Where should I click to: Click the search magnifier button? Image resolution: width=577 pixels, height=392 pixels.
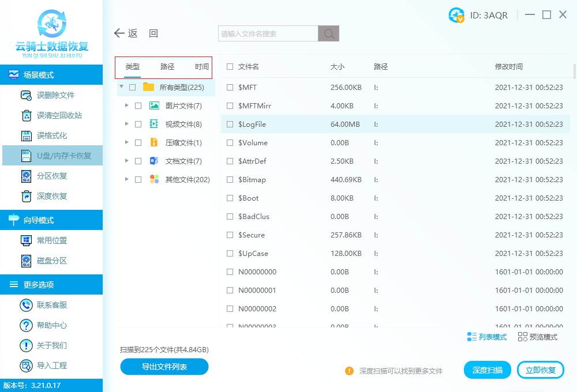pos(329,33)
